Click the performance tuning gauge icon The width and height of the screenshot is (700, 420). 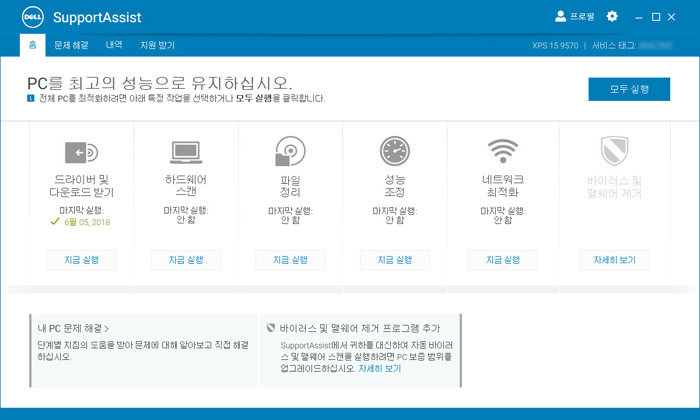coord(395,151)
